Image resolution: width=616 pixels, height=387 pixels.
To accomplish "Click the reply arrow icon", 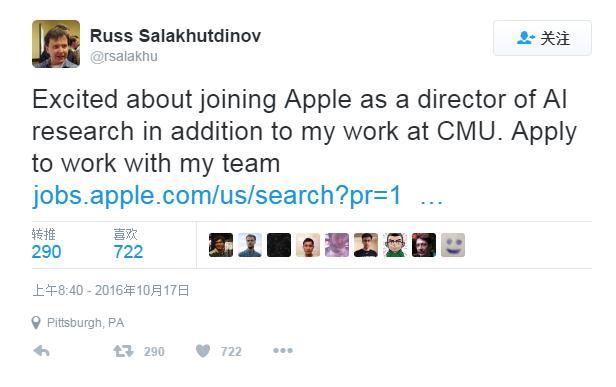I will pos(42,350).
